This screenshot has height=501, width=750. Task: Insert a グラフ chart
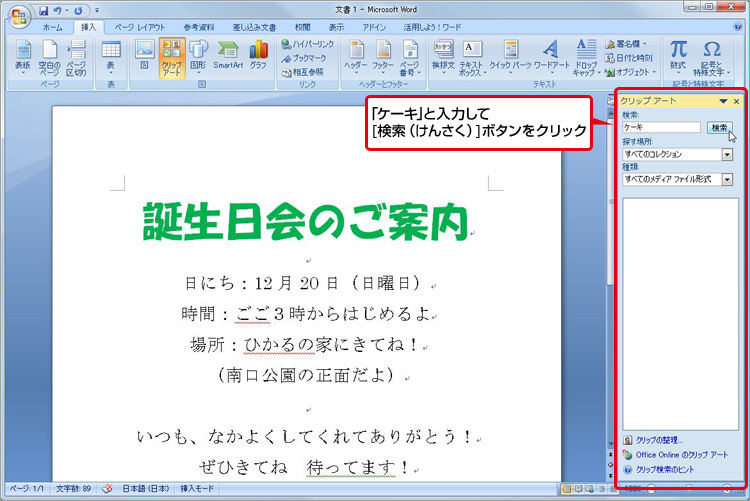pyautogui.click(x=258, y=55)
